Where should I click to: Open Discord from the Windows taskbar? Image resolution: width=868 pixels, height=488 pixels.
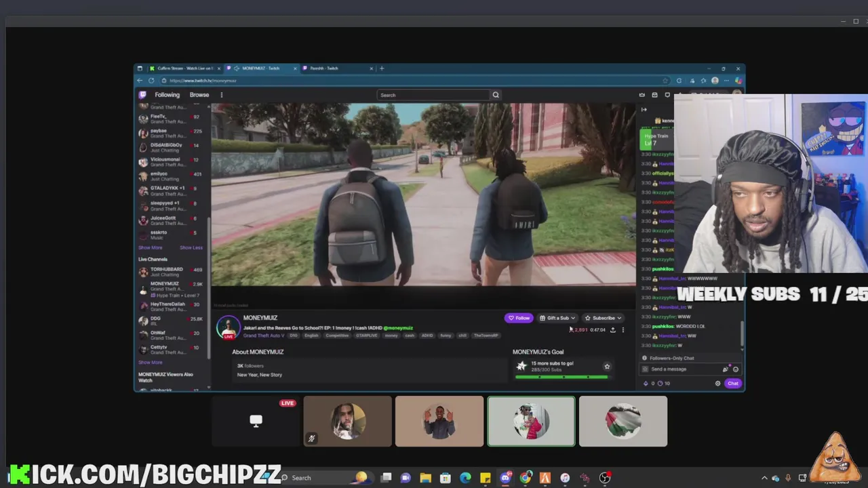coord(505,478)
